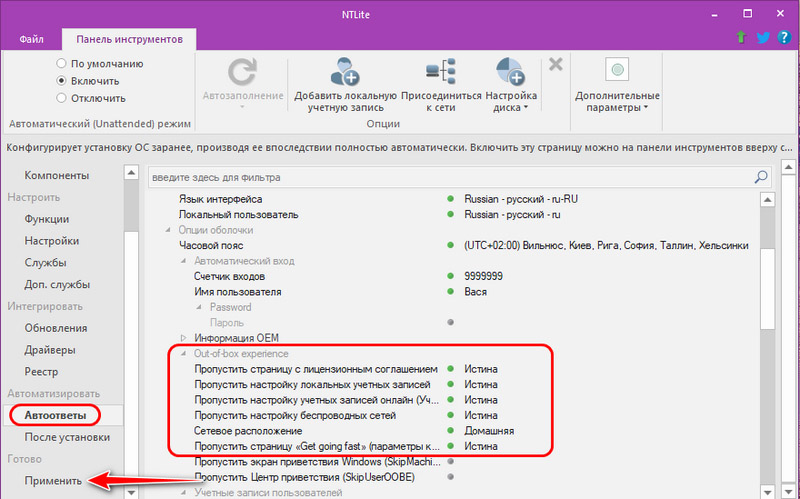The height and width of the screenshot is (499, 800).
Task: Click the magnifier search icon in filter box
Action: (x=761, y=177)
